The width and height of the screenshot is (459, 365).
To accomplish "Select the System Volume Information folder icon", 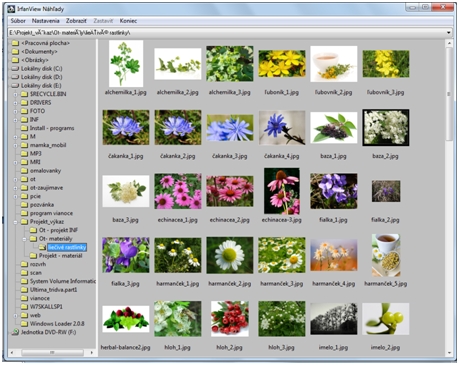I will pyautogui.click(x=24, y=281).
